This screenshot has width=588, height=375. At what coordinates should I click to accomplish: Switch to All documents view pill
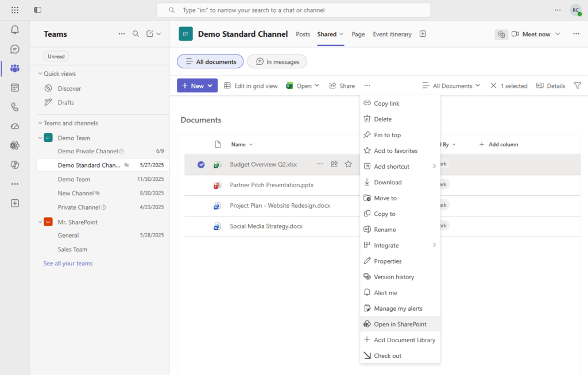[x=210, y=61]
